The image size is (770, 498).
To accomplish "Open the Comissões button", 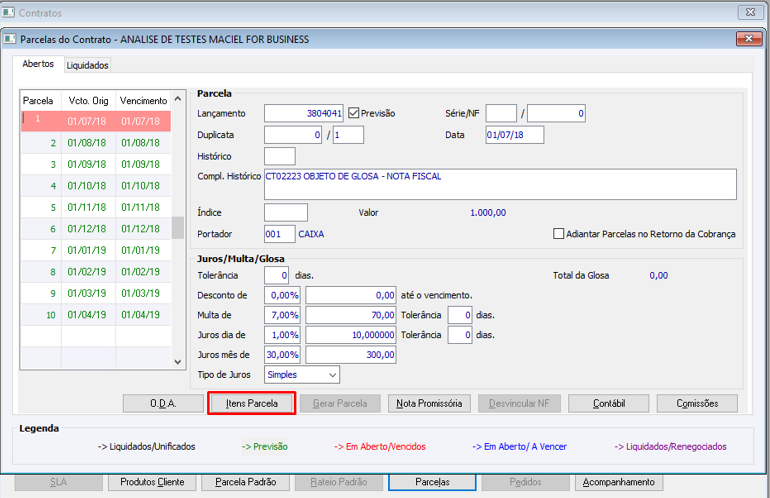I will point(697,403).
